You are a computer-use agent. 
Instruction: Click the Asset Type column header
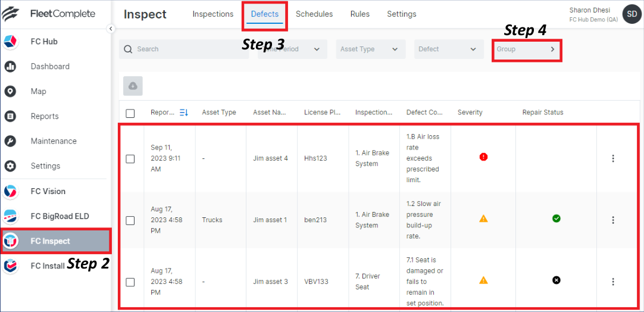[219, 112]
